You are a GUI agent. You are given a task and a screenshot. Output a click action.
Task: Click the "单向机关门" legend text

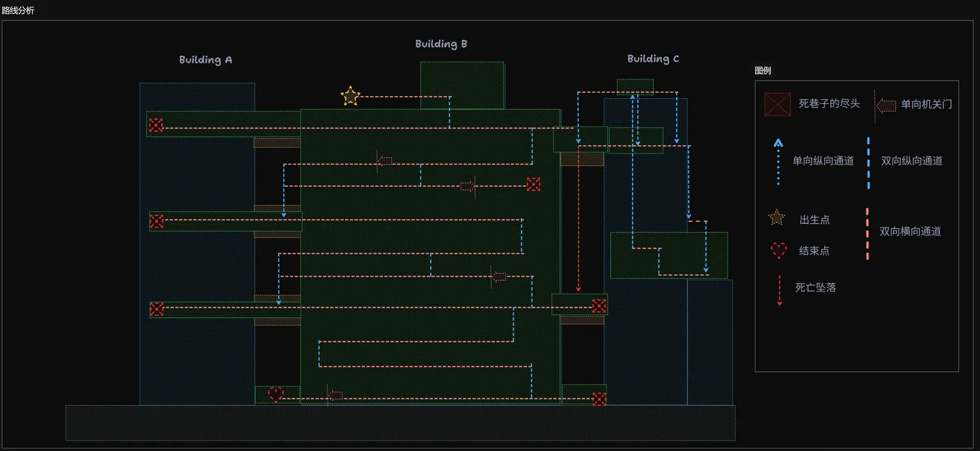926,104
